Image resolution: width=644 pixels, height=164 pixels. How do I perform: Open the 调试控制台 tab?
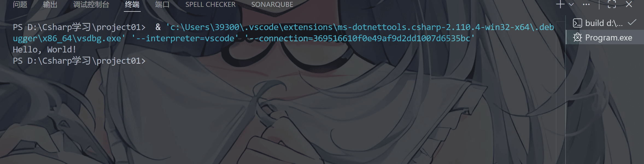(x=91, y=4)
